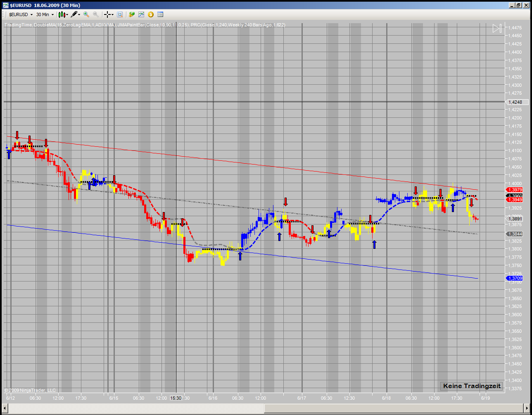Click the gold dollar coin strategies icon

pos(151,14)
